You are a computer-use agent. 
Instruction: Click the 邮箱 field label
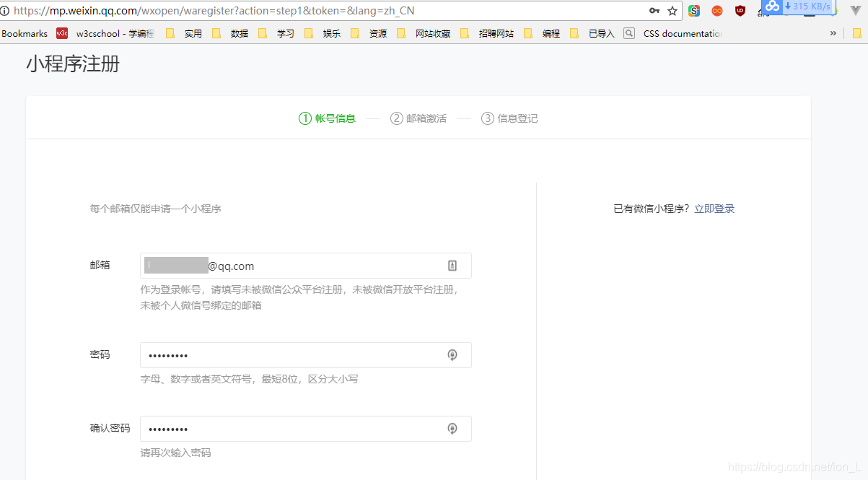pos(100,265)
